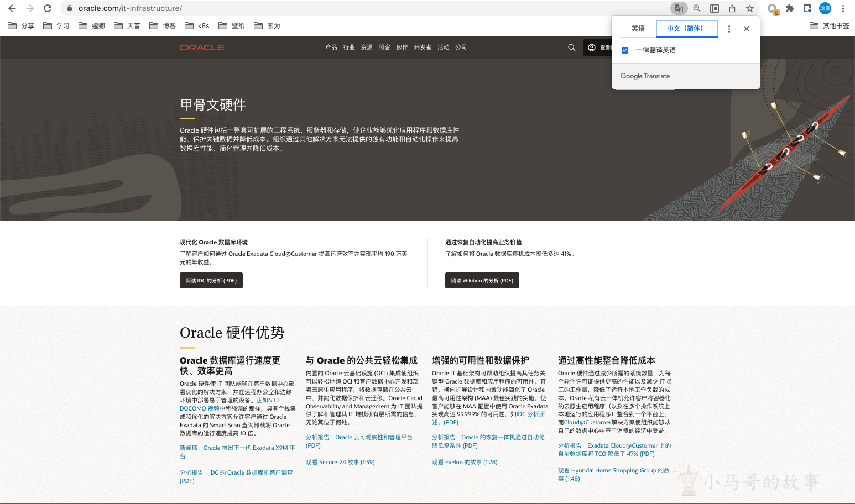
Task: Open the 产品 nav menu
Action: (x=331, y=48)
